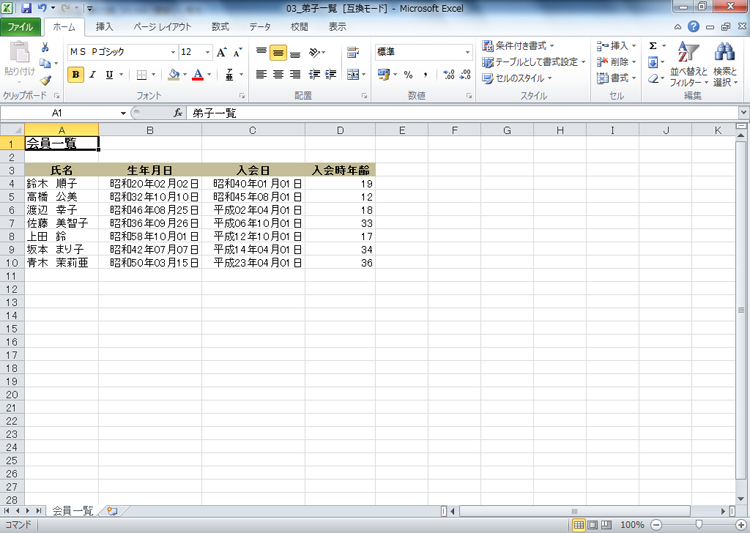
Task: Open the ファイル (File) tab
Action: pos(20,27)
